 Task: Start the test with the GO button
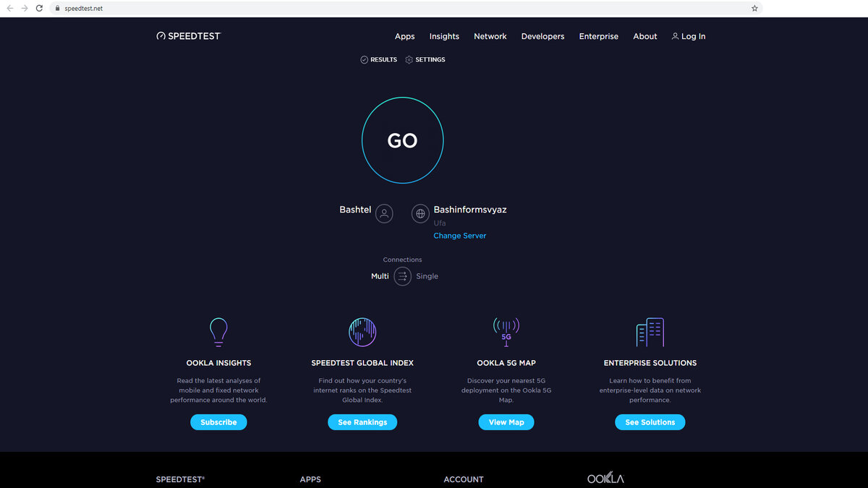402,140
